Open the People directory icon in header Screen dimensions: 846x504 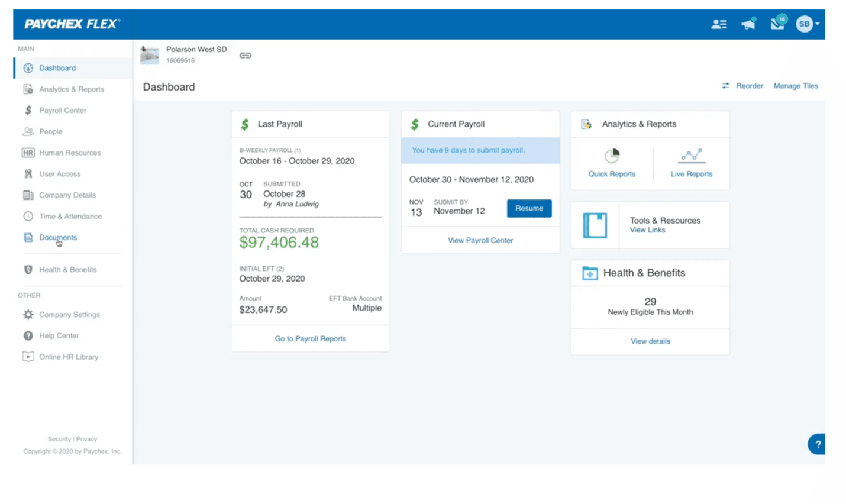coord(718,24)
